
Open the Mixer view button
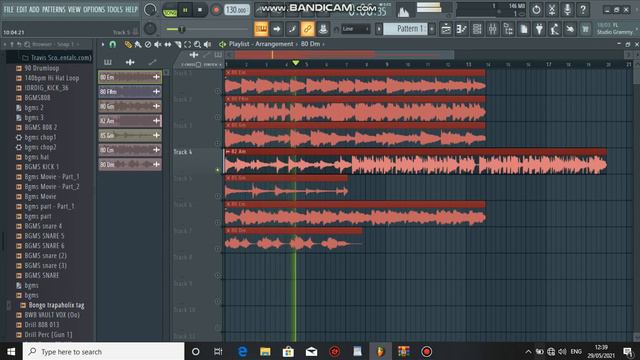(x=493, y=29)
